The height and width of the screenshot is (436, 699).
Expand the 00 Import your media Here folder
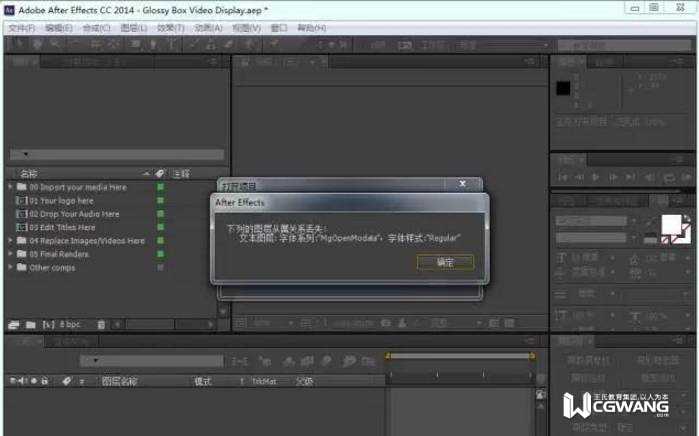pyautogui.click(x=10, y=187)
